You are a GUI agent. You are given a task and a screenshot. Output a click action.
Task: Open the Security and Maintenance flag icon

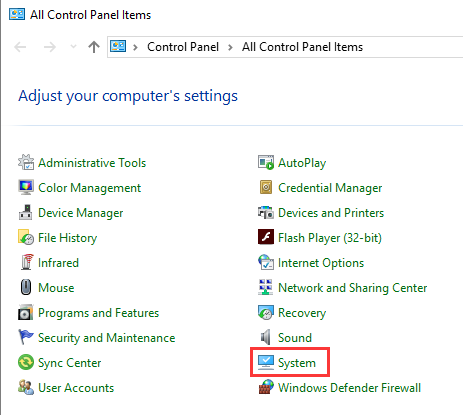tap(26, 337)
